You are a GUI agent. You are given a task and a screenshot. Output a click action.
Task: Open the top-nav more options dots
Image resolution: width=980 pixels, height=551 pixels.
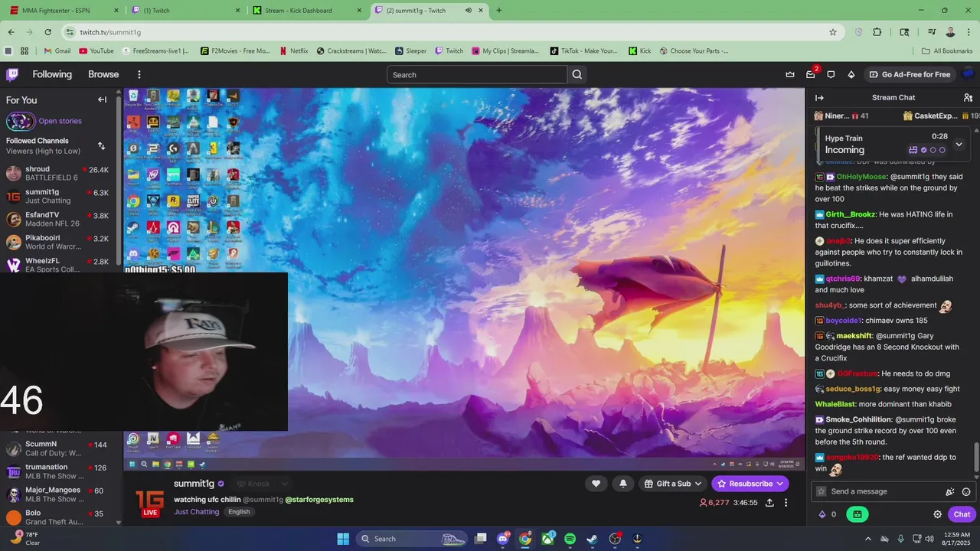pos(139,74)
